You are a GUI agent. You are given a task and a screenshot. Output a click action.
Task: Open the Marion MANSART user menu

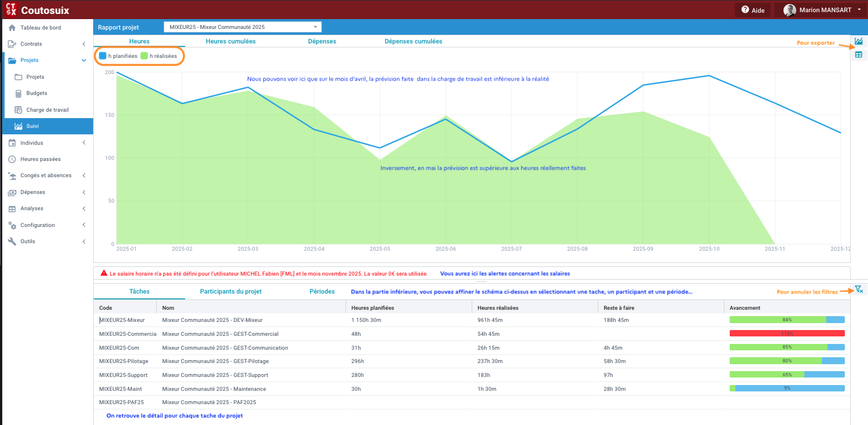[x=822, y=10]
